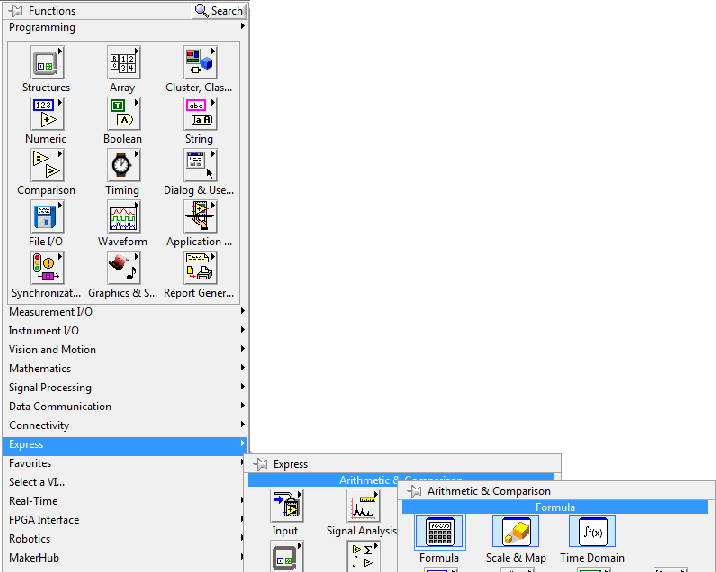
Task: Open the Express execution control icon
Action: [x=287, y=556]
